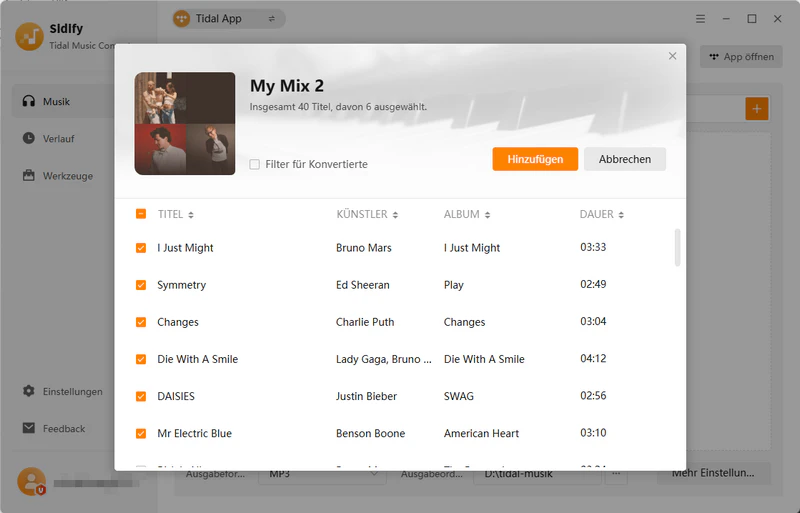
Task: Open the hamburger menu in title bar
Action: [700, 19]
